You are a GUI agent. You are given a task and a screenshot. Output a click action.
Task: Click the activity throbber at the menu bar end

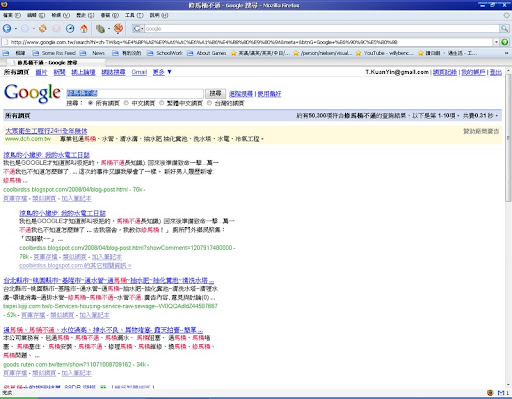pos(507,15)
